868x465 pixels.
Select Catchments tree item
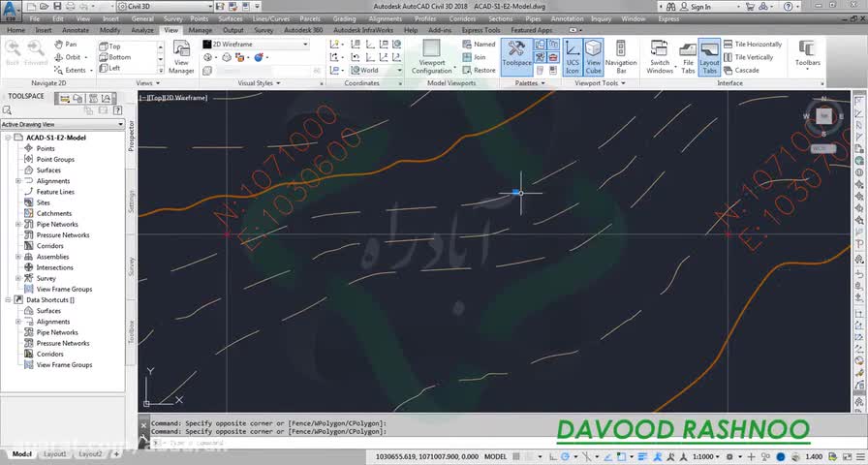54,214
